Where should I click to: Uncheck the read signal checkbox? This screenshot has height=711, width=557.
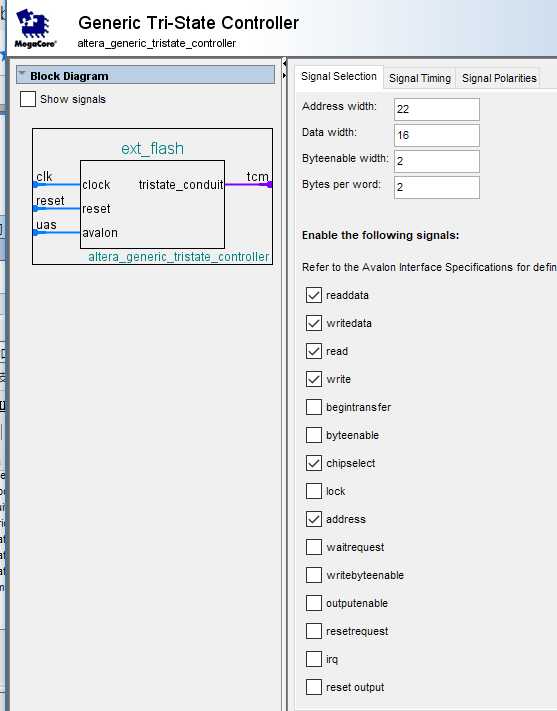314,351
